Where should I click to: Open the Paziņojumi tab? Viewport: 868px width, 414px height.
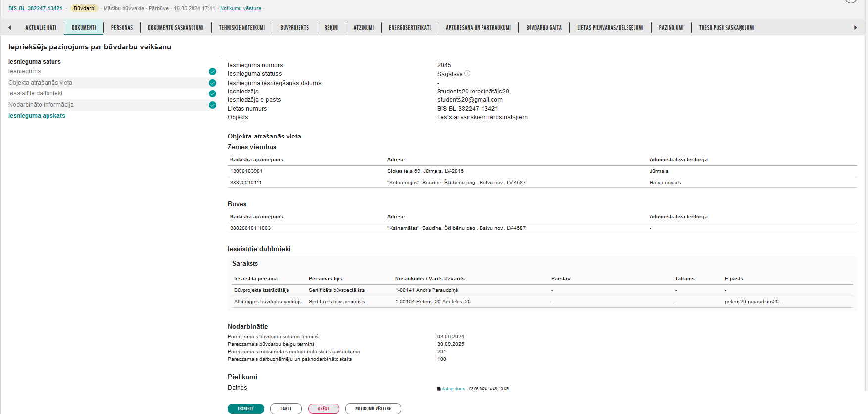(x=671, y=28)
